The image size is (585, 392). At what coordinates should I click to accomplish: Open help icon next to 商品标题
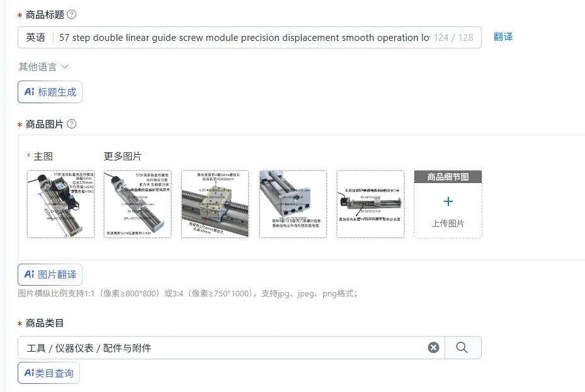(x=71, y=14)
